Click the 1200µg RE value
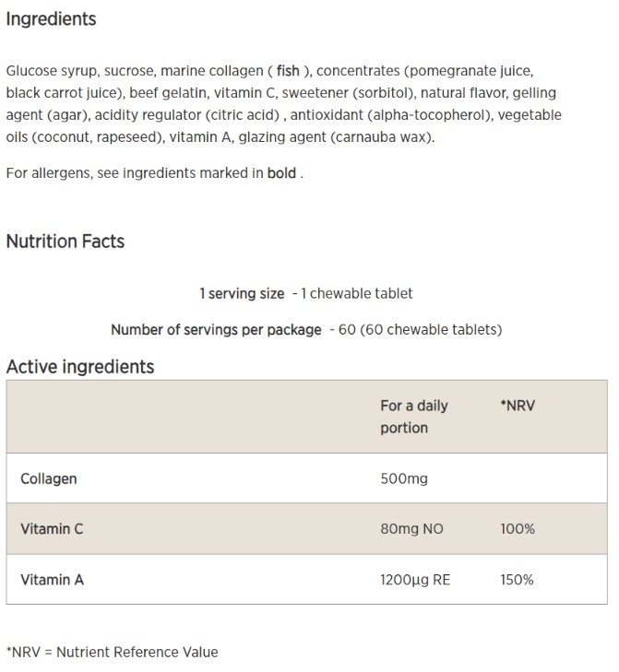 (415, 580)
